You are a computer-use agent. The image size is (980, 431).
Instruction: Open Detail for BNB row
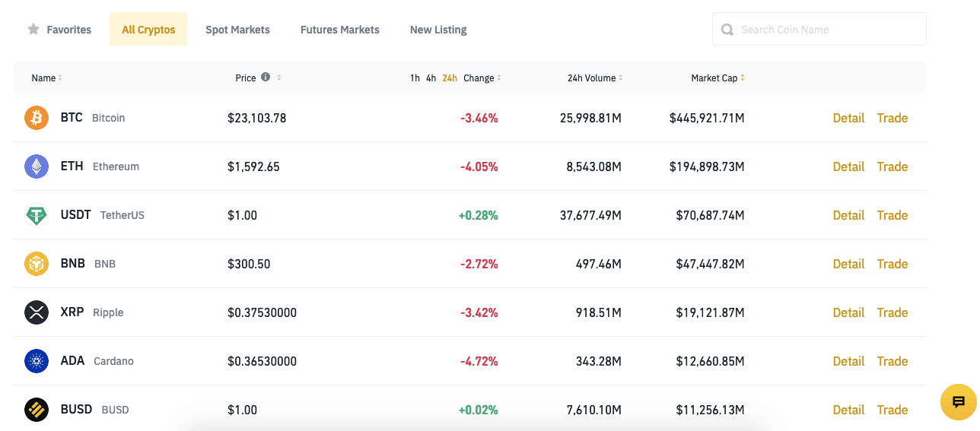(x=848, y=264)
